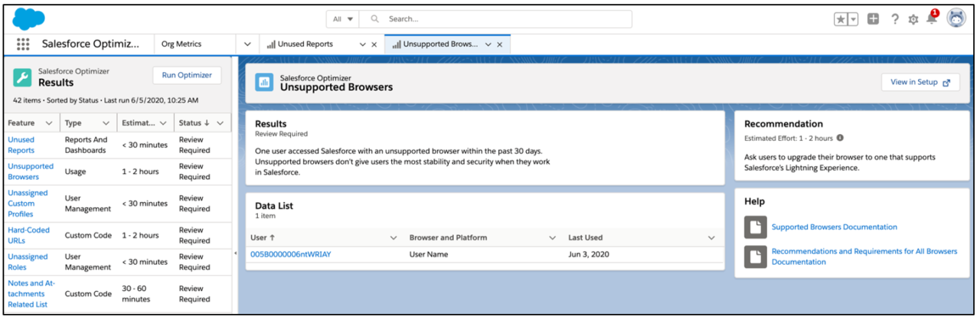
Task: Open the Feature column menu chevron
Action: (x=49, y=122)
